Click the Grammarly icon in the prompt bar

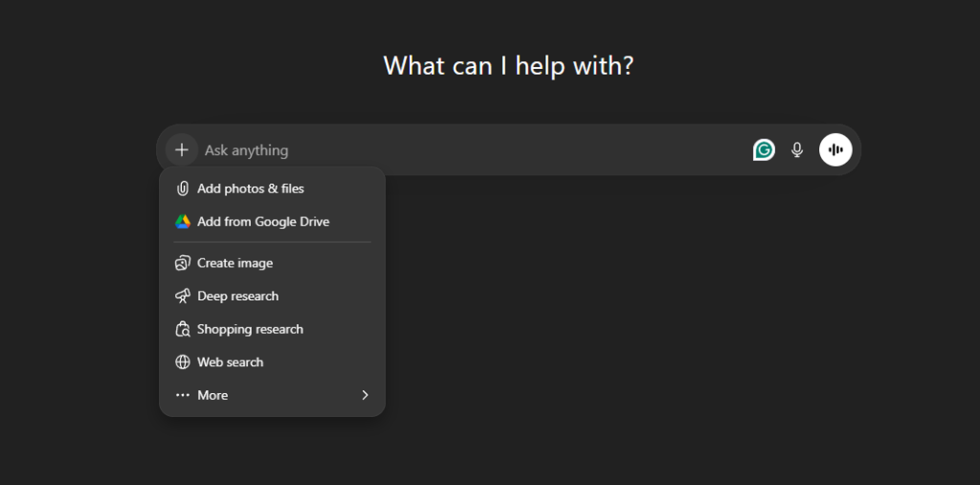click(x=764, y=150)
